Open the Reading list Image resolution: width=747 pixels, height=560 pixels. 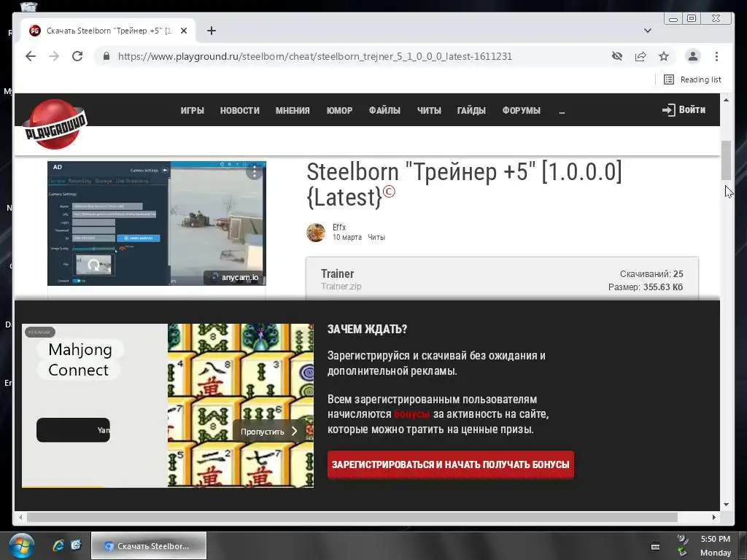pos(692,79)
